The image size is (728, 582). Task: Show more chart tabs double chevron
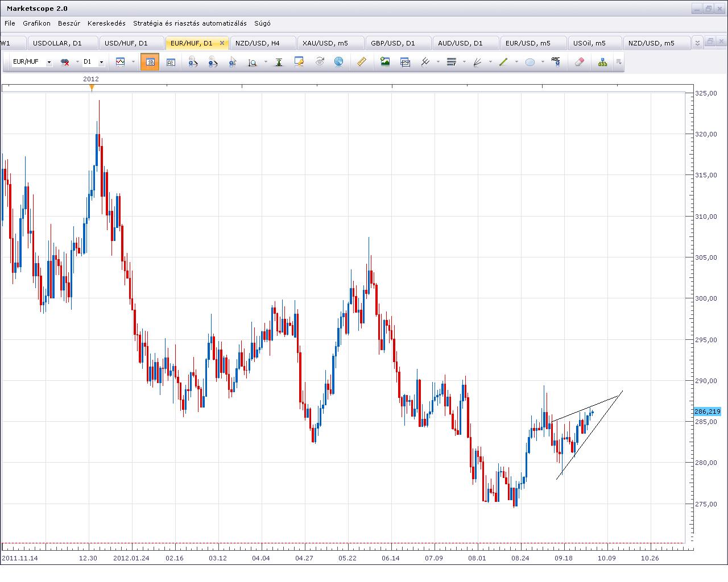[698, 43]
